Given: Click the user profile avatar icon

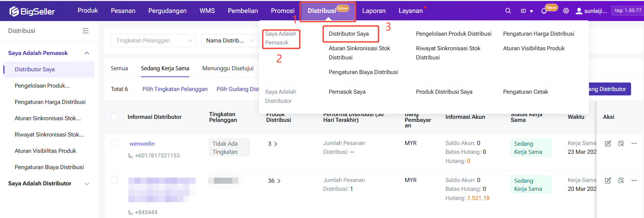Looking at the screenshot, I should [x=579, y=11].
